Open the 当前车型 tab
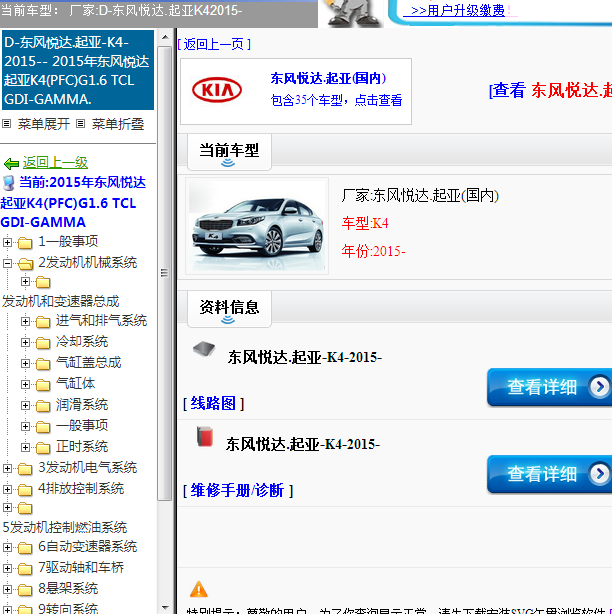This screenshot has width=612, height=614. pos(229,152)
